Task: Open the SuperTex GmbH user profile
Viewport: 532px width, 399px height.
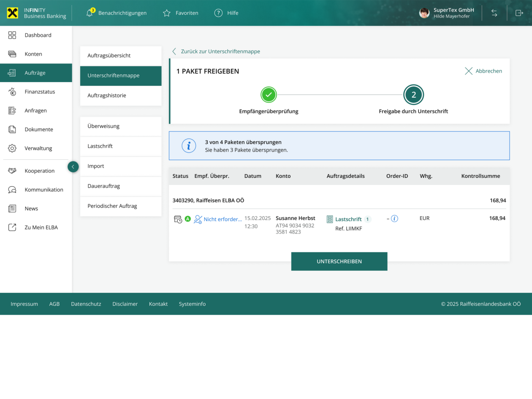Action: 447,13
